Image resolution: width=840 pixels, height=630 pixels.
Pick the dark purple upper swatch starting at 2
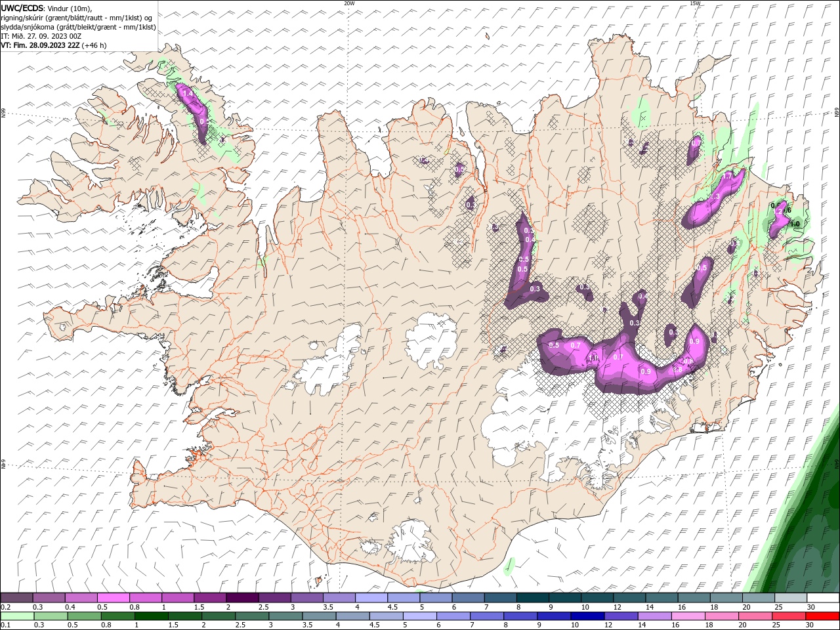(242, 598)
